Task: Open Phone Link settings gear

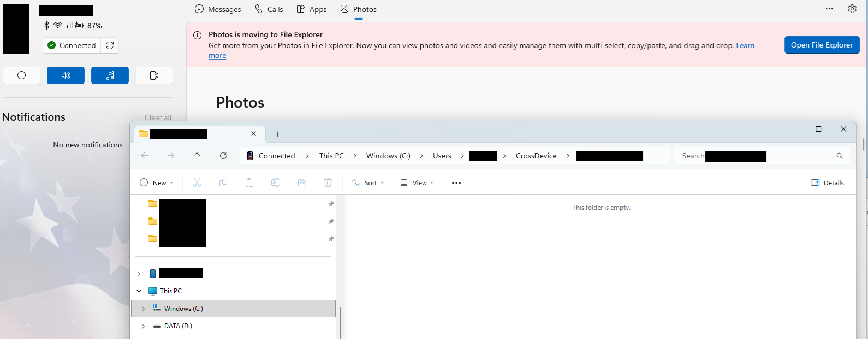Action: 852,9
